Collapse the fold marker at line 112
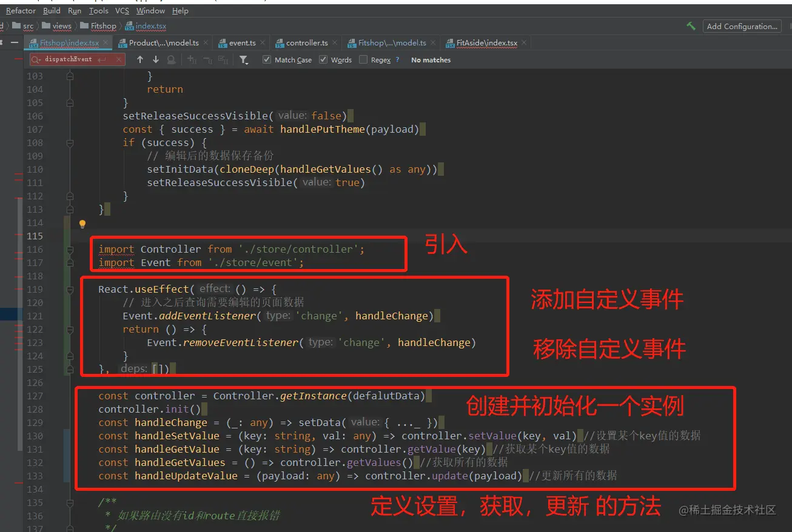Image resolution: width=792 pixels, height=532 pixels. (70, 196)
